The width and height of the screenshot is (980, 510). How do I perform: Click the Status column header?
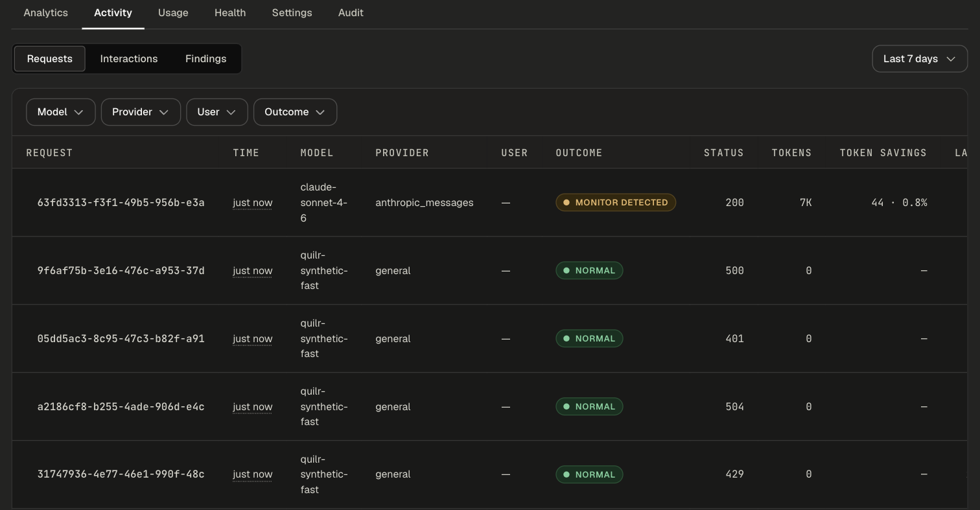coord(724,153)
